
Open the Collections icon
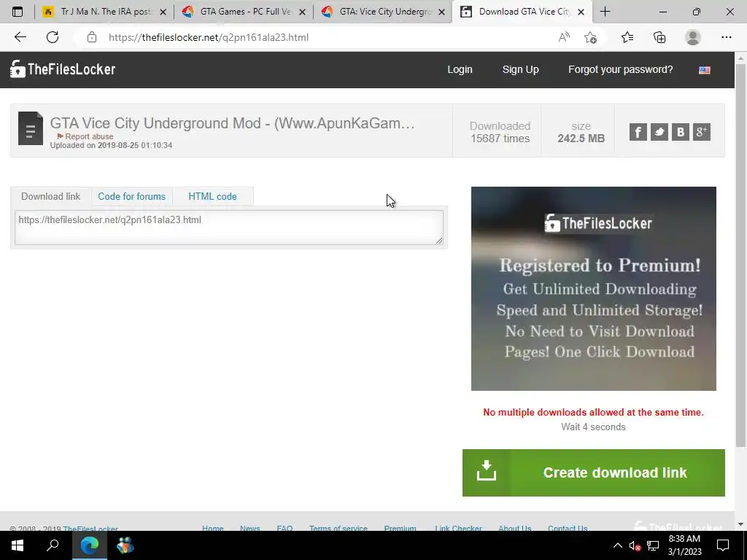(659, 37)
